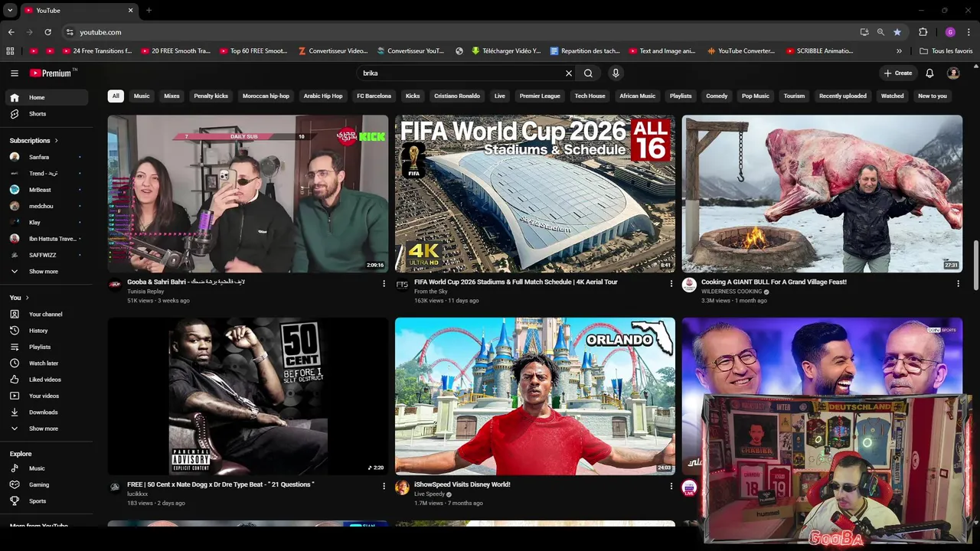Start voice search with microphone

pyautogui.click(x=616, y=73)
